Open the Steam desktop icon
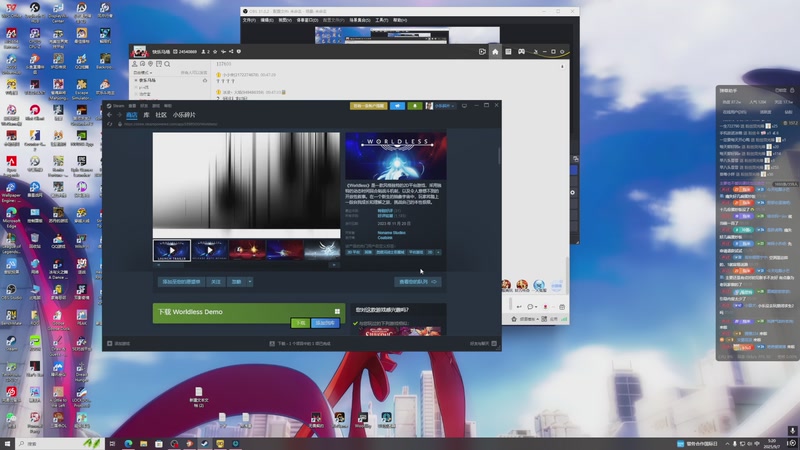The height and width of the screenshot is (450, 800). pos(11,343)
